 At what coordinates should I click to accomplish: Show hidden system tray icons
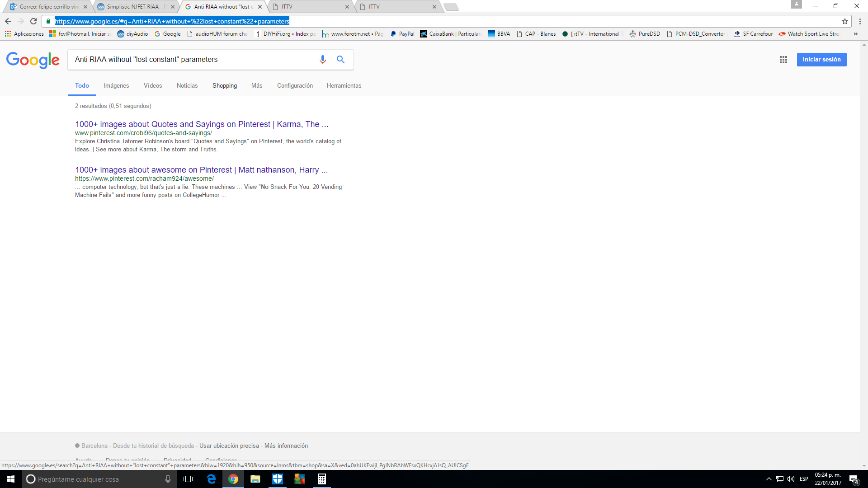pyautogui.click(x=769, y=479)
